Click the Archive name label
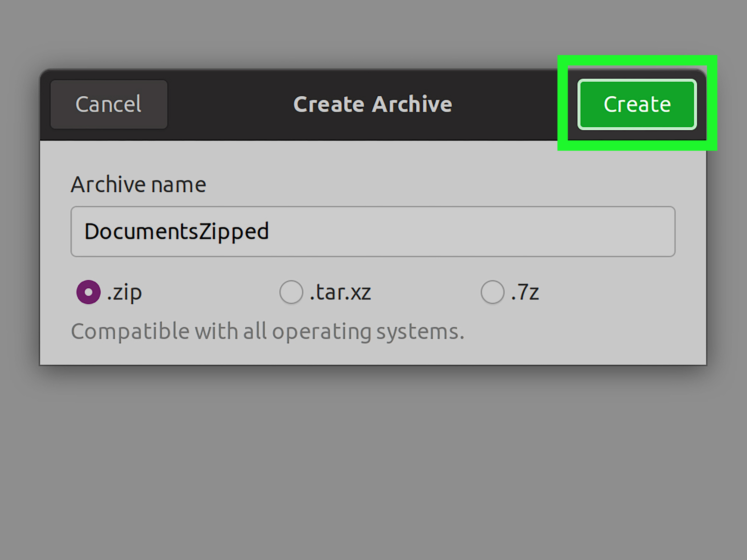This screenshot has height=560, width=747. [138, 184]
